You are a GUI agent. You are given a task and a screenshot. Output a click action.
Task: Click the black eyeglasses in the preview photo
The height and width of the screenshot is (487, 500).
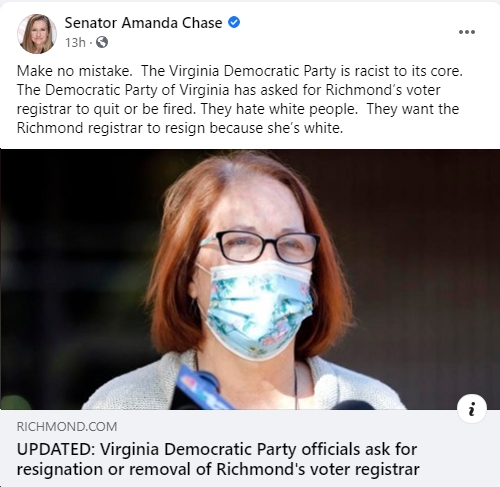pyautogui.click(x=260, y=247)
